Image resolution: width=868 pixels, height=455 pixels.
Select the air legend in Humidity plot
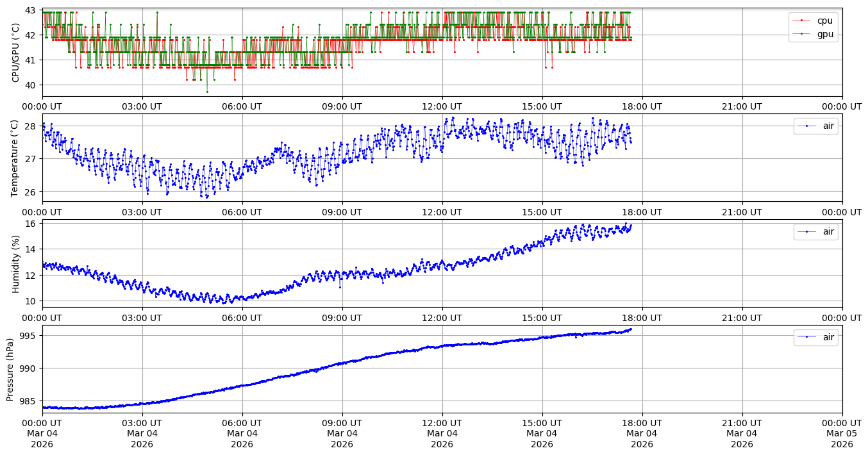828,232
